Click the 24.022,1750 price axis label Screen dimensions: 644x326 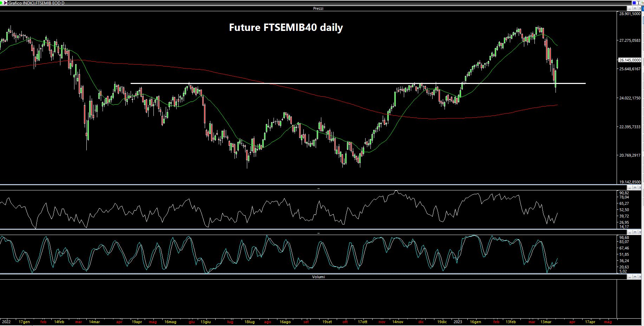point(630,98)
